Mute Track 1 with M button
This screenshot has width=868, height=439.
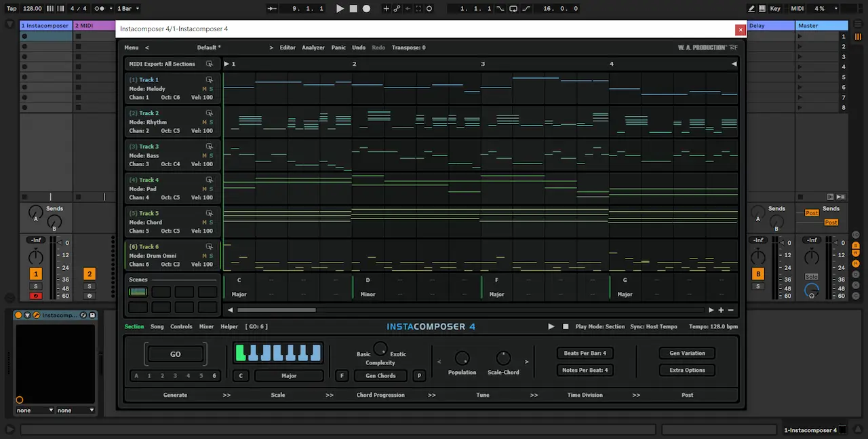coord(204,89)
